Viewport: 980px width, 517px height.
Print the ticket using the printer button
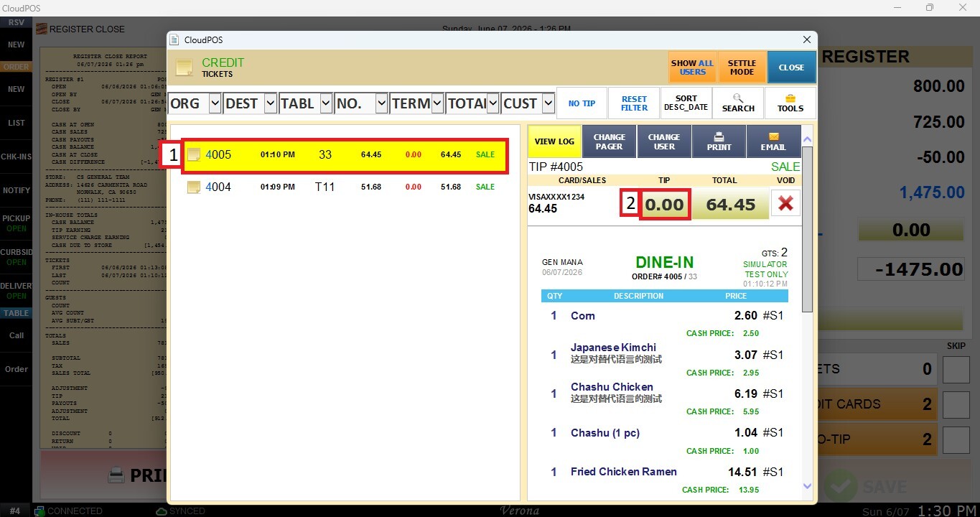719,141
